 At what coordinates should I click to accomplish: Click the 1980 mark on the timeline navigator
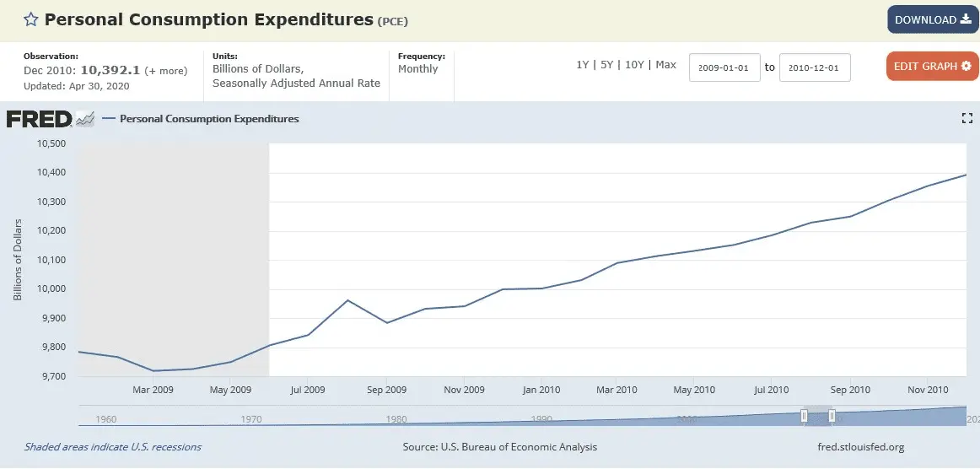pyautogui.click(x=396, y=419)
